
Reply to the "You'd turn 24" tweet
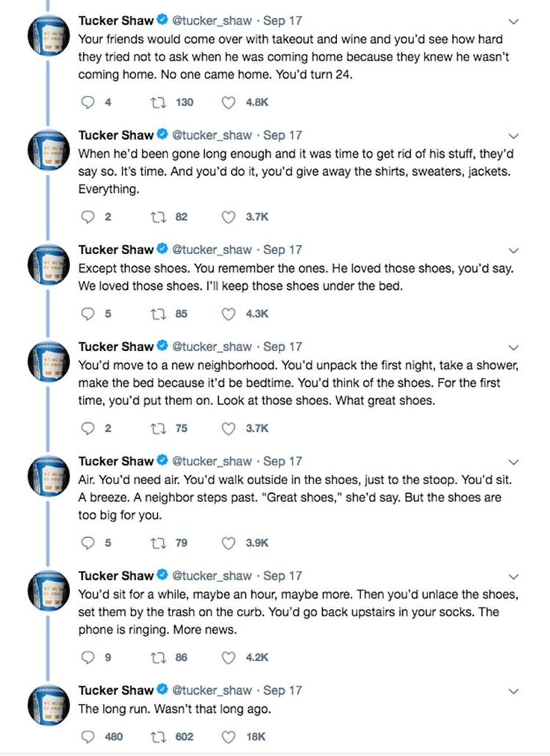88,102
